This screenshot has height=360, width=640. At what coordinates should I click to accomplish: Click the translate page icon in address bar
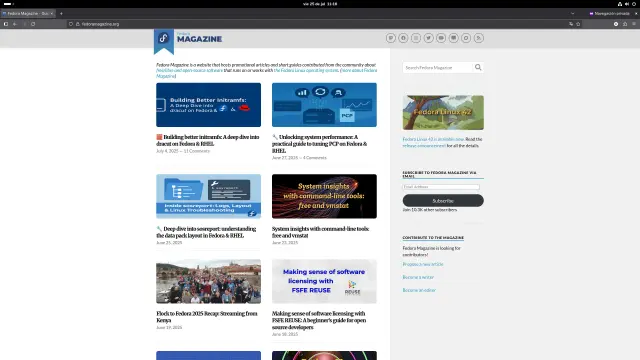tap(571, 24)
